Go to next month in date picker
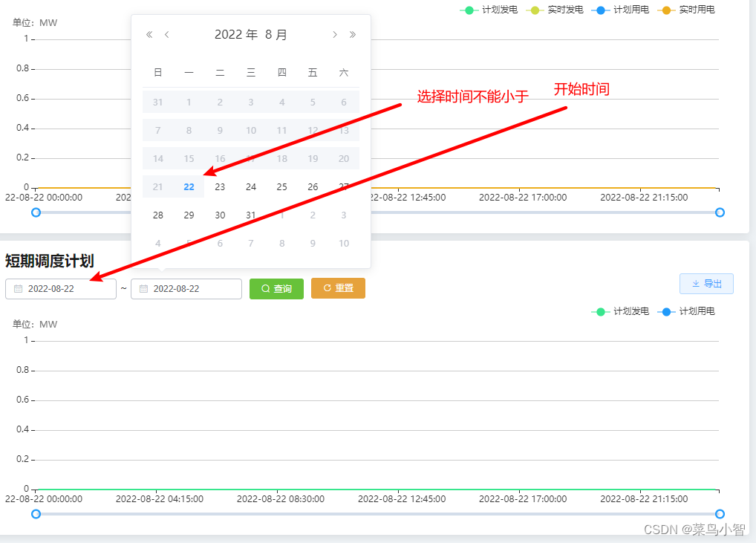 click(x=335, y=34)
